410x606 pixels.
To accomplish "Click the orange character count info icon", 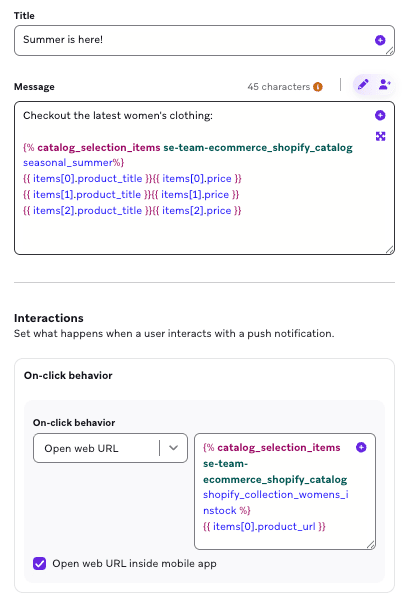I will tap(318, 87).
